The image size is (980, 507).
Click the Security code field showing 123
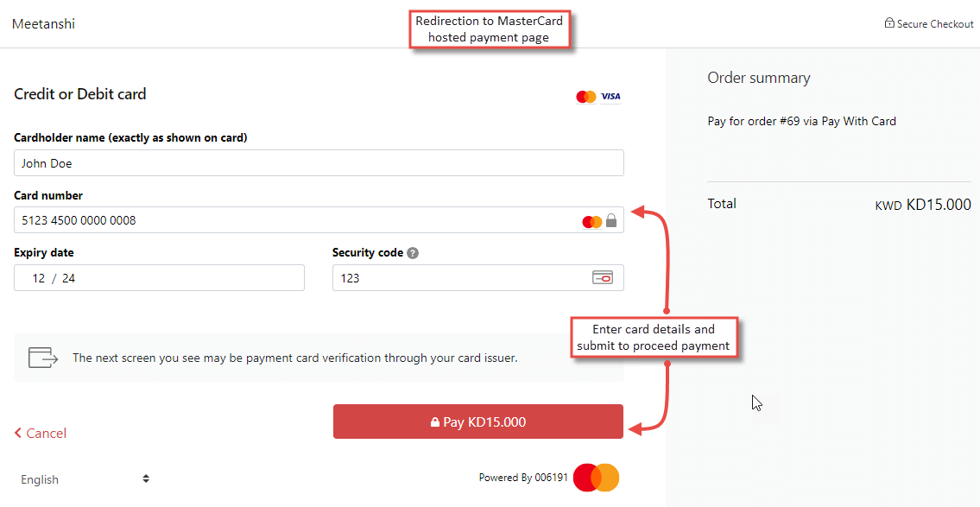click(466, 277)
